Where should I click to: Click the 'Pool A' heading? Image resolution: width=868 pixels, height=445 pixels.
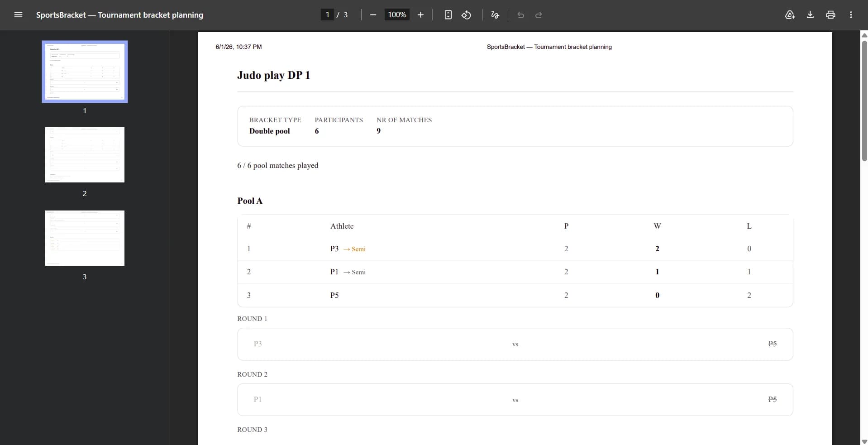coord(250,201)
